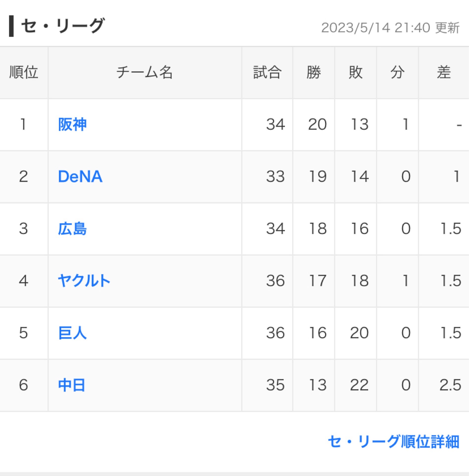
Task: Click the 巨人 team link
Action: pyautogui.click(x=72, y=333)
